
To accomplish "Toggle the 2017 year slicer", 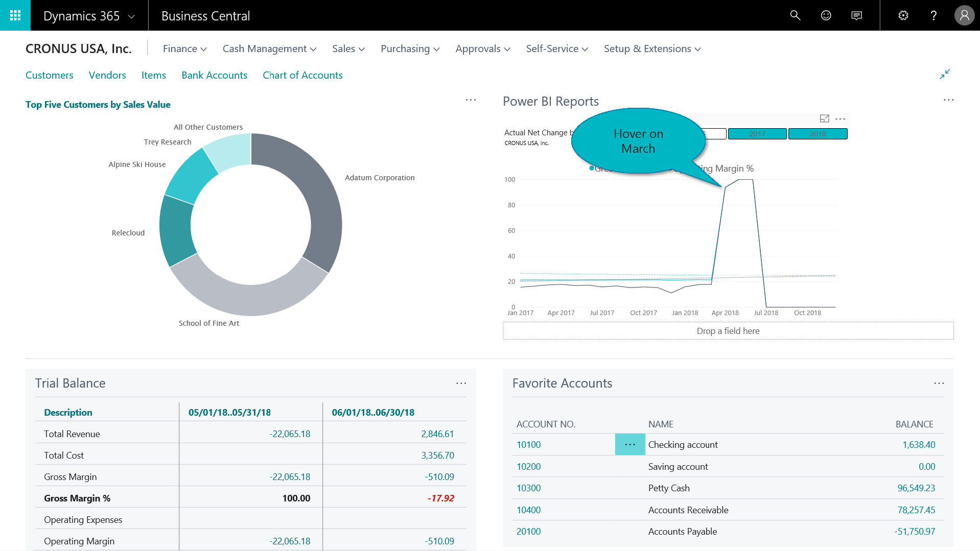I will (x=757, y=134).
